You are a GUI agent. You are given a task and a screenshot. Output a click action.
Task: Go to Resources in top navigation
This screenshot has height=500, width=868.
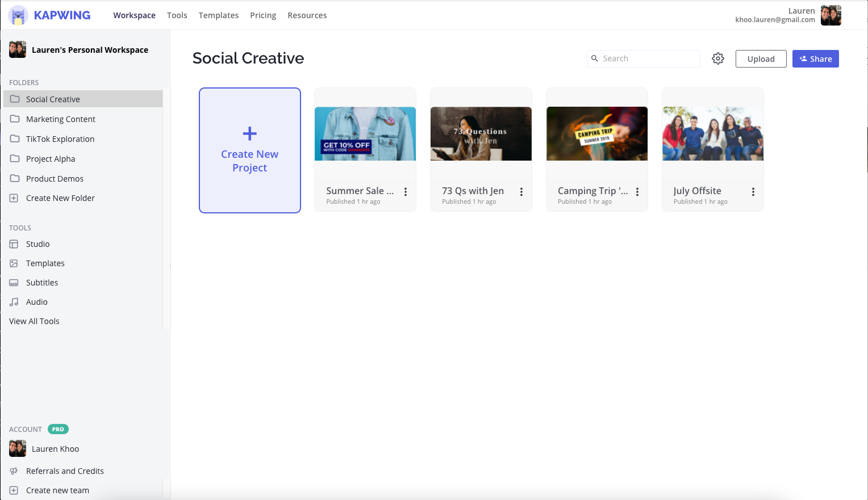[x=307, y=15]
